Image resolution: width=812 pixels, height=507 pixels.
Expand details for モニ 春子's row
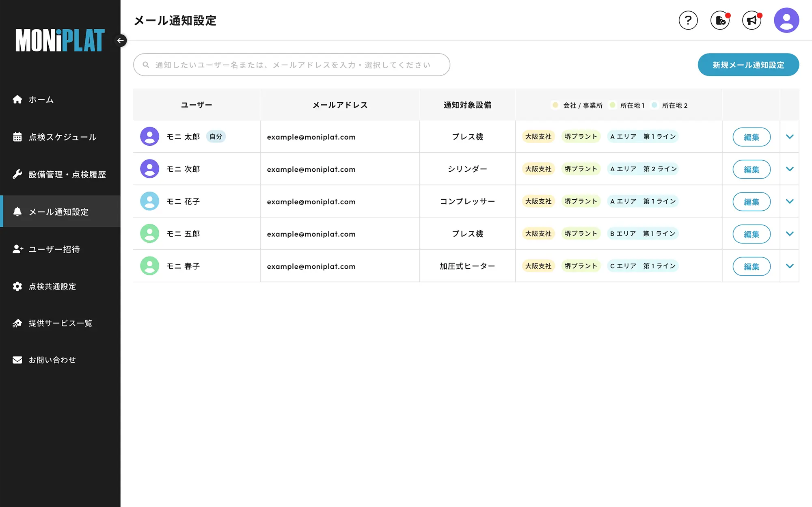coord(789,266)
